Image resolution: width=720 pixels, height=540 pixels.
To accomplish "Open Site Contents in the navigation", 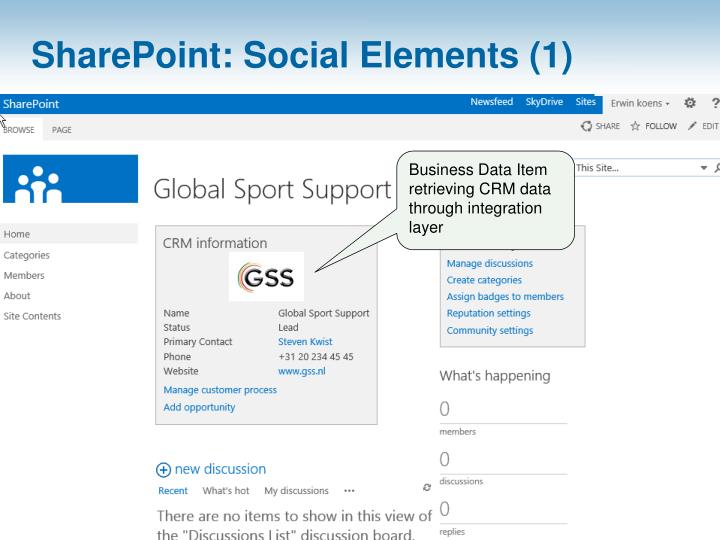I will coord(32,316).
